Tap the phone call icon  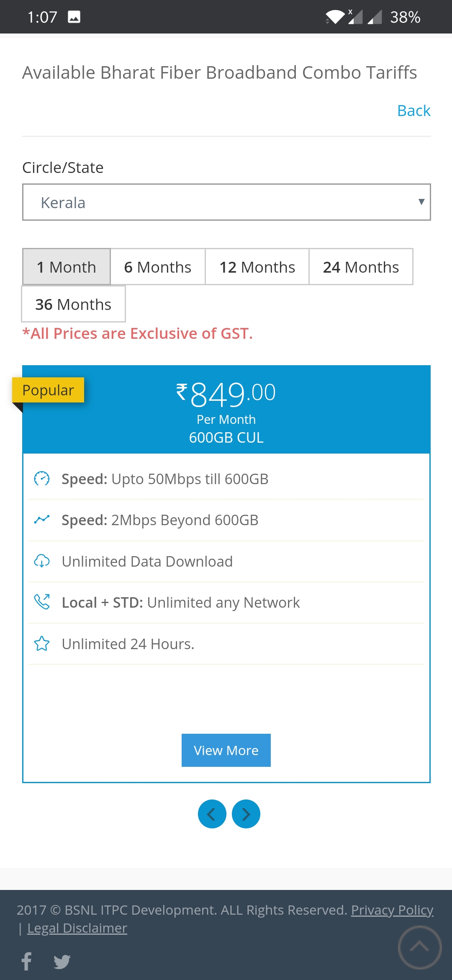[x=42, y=602]
